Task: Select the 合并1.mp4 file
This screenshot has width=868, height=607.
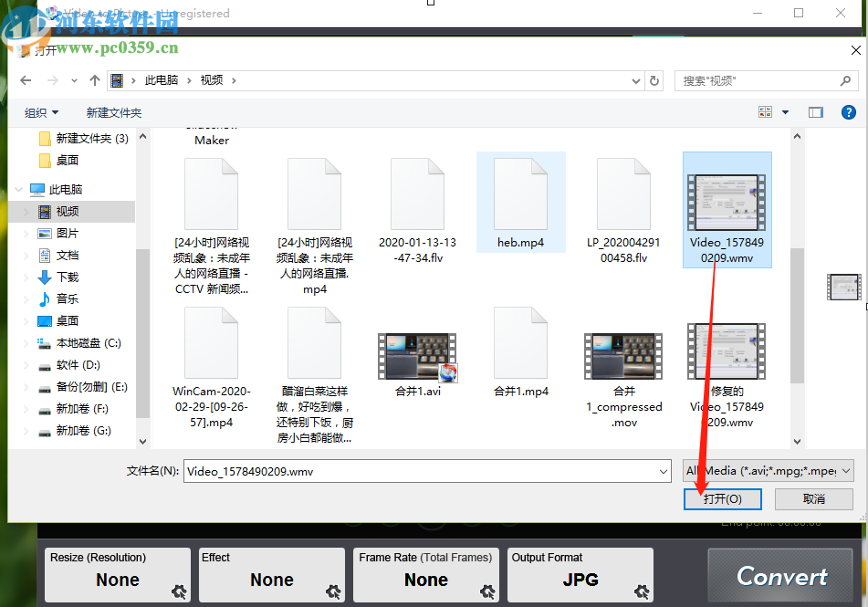Action: (521, 352)
